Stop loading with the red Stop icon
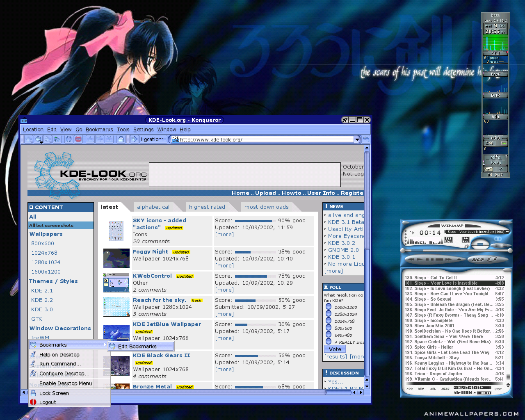This screenshot has width=525, height=420. (x=78, y=139)
